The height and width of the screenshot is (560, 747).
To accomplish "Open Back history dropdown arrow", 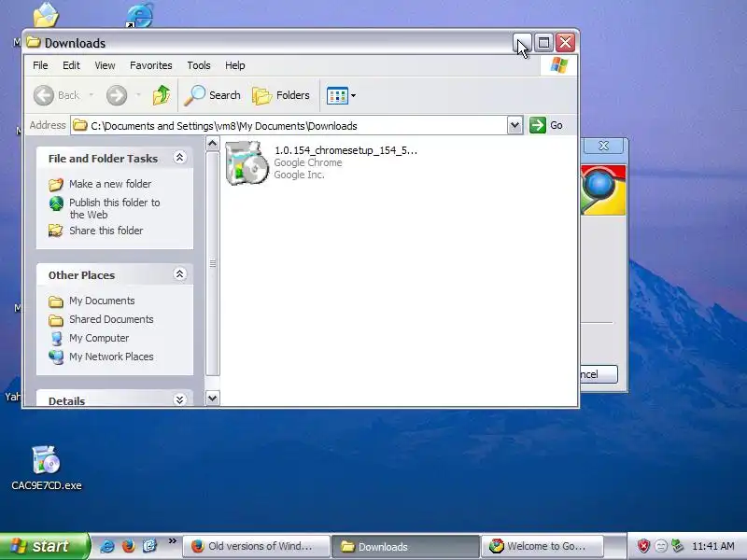I will tap(91, 95).
